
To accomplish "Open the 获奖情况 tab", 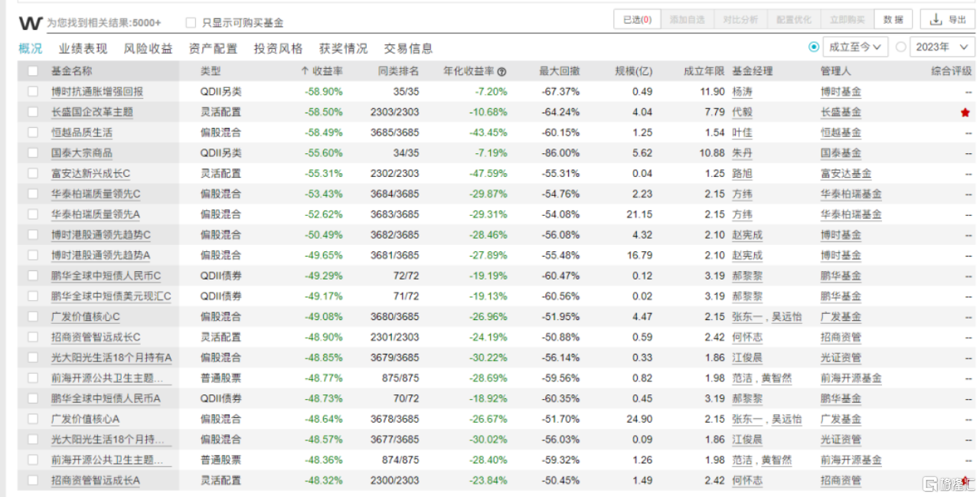I will pos(343,48).
